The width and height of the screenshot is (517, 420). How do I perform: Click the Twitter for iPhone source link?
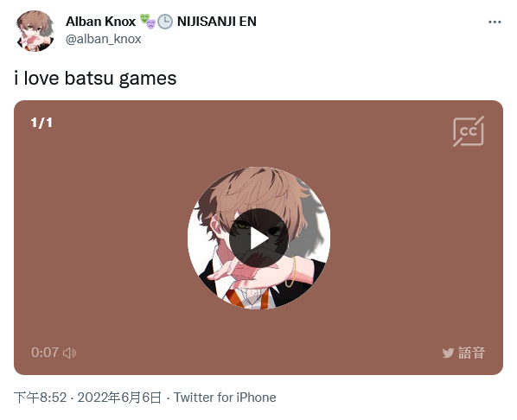pos(225,398)
